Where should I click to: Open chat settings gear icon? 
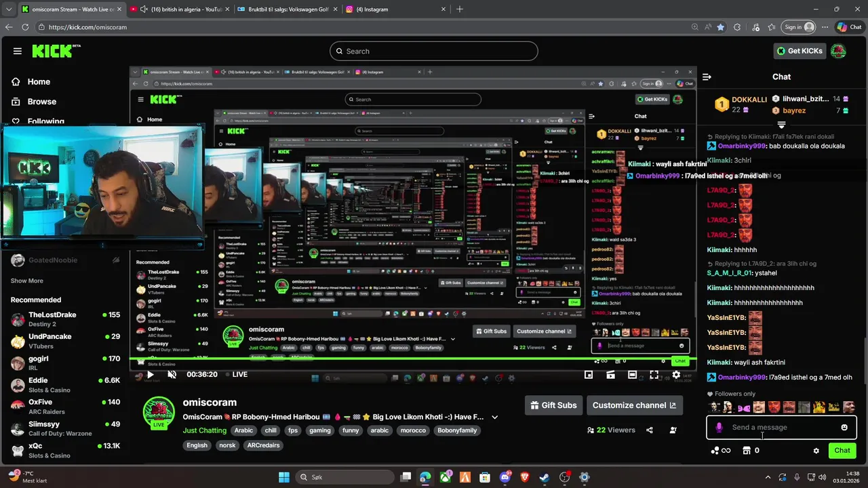coord(816,451)
